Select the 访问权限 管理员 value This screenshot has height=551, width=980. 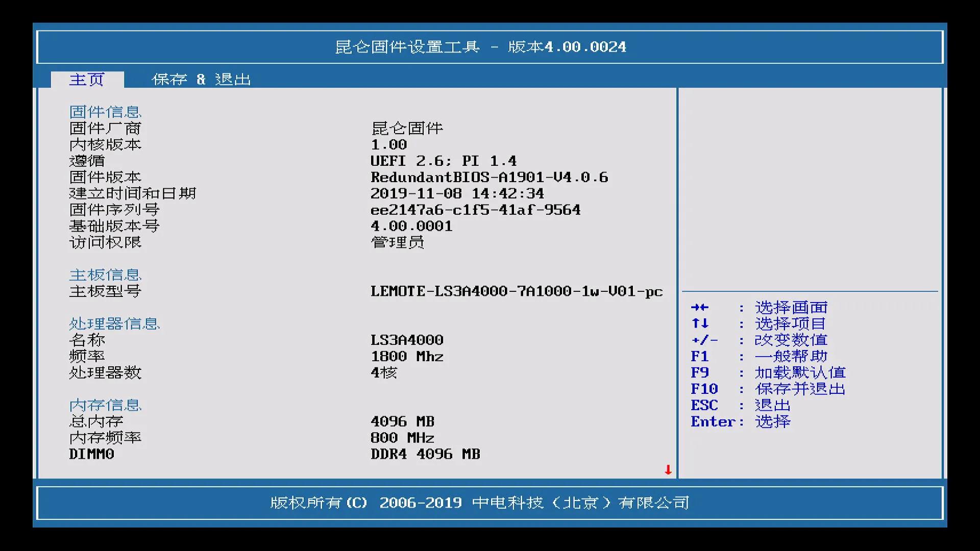pos(397,242)
